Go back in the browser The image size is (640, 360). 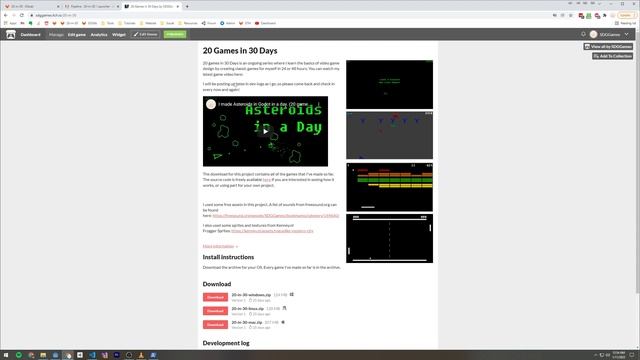(6, 15)
